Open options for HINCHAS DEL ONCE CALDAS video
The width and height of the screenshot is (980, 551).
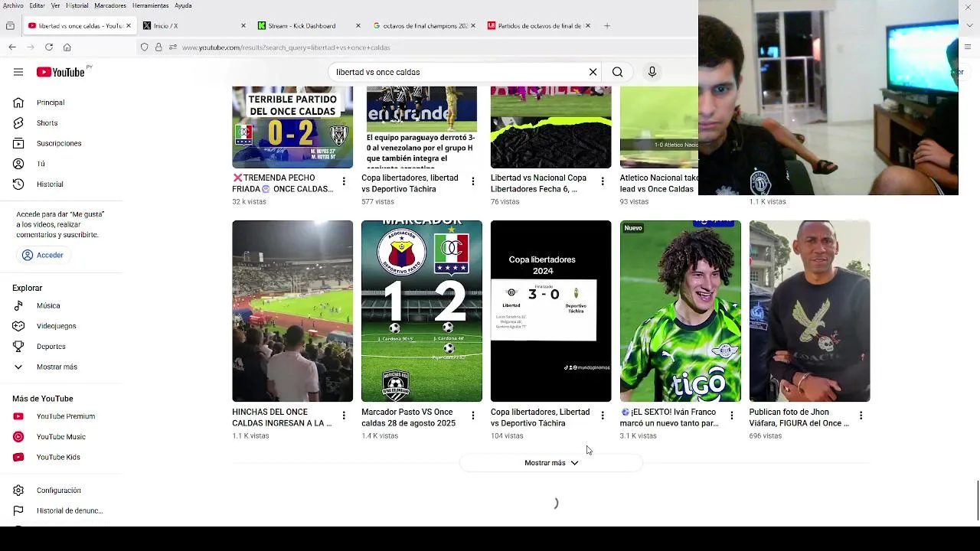344,416
